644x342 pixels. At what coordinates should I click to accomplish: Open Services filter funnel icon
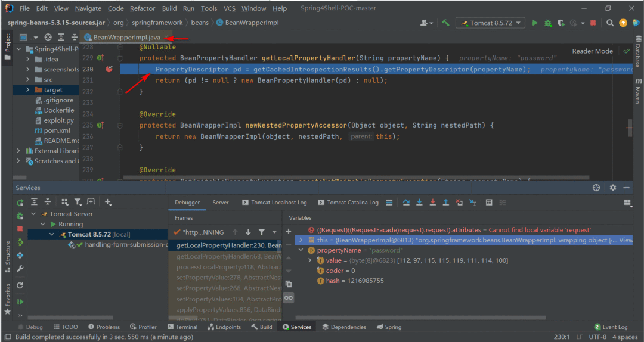78,201
